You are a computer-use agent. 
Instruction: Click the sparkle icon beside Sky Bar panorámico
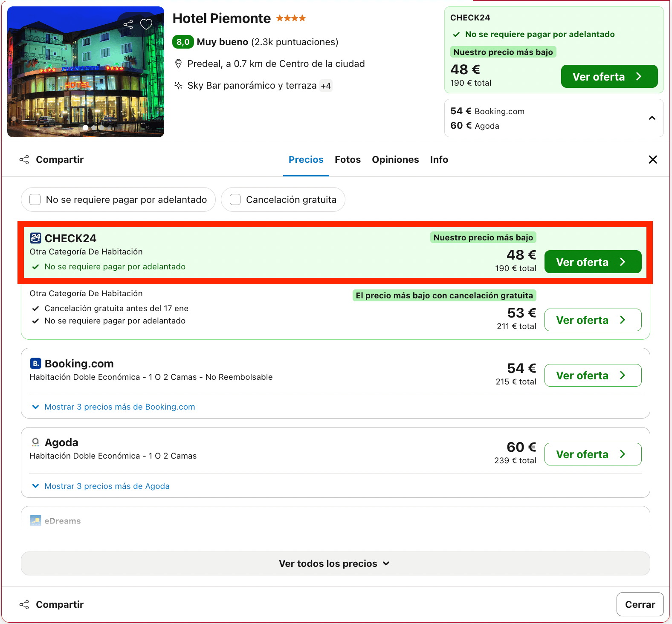click(x=178, y=85)
